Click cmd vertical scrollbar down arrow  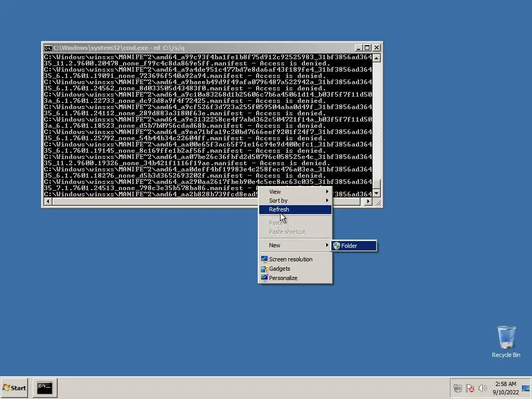[x=376, y=193]
